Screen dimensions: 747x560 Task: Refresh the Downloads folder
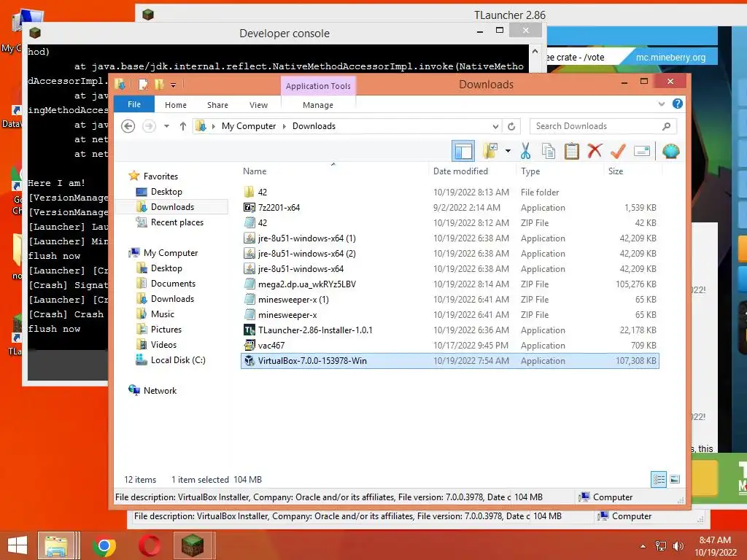pos(511,126)
